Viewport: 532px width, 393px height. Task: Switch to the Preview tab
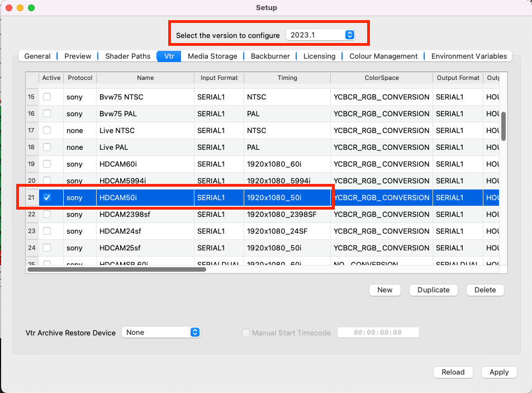[x=78, y=56]
